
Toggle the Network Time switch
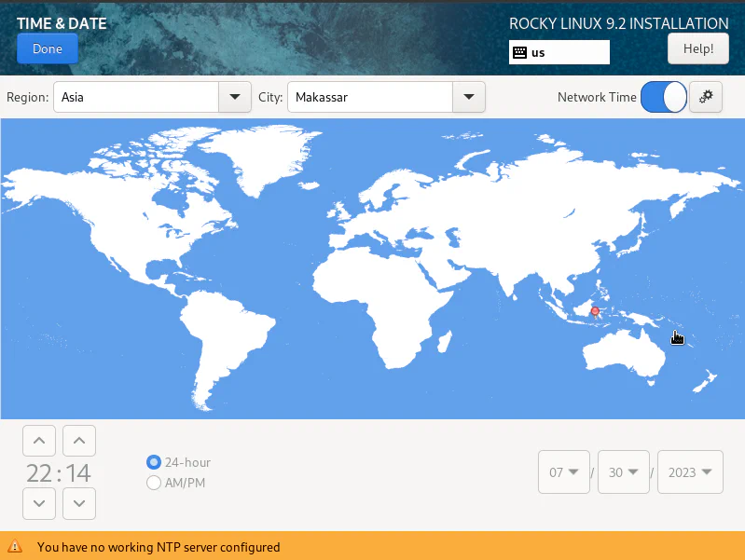pos(663,97)
